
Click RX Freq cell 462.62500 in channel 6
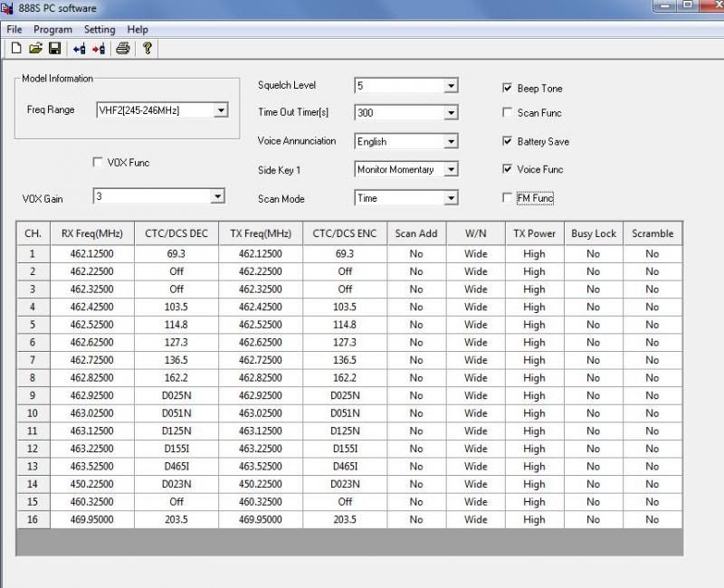click(x=92, y=343)
